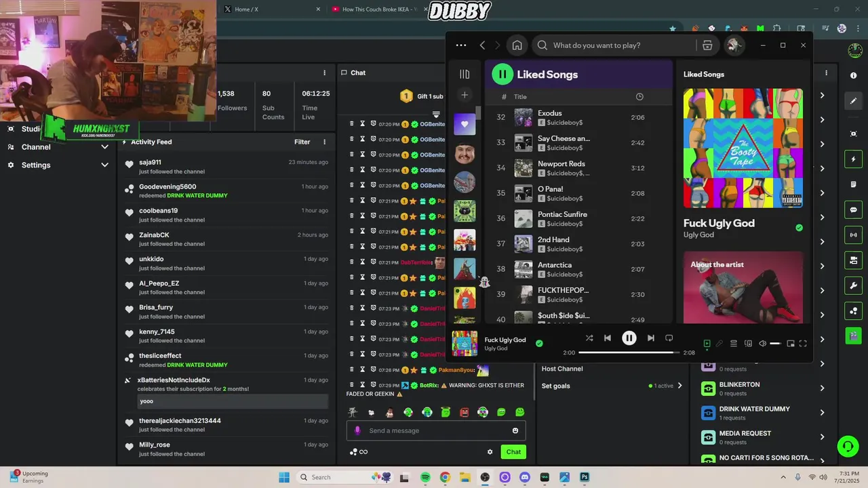Viewport: 868px width, 488px height.
Task: Open Spotify Home
Action: pos(517,45)
